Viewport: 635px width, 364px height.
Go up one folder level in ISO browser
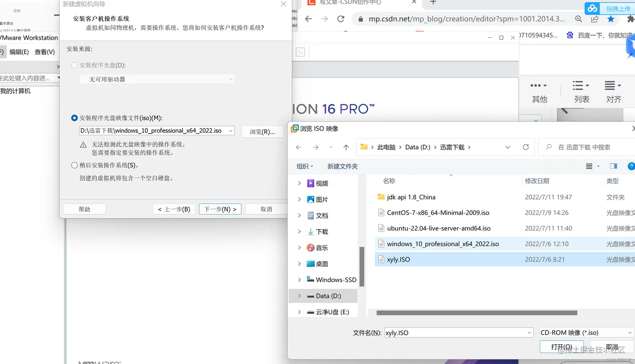coord(346,147)
